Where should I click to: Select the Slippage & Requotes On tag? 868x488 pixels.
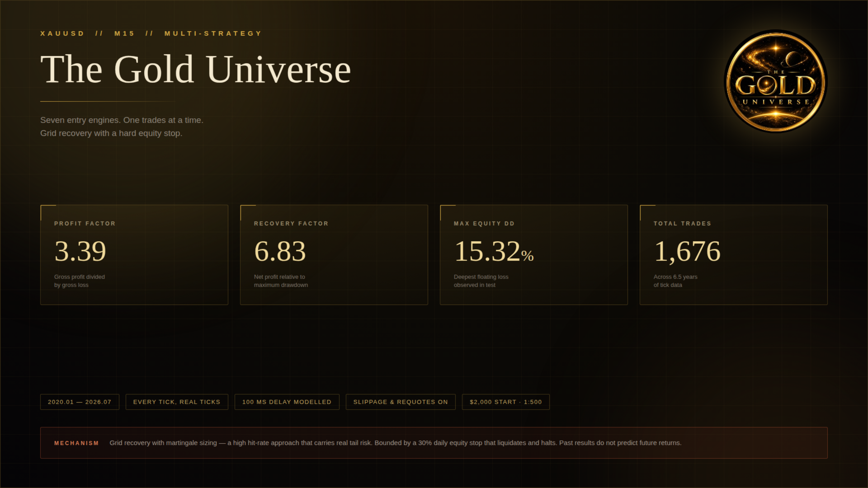click(401, 402)
